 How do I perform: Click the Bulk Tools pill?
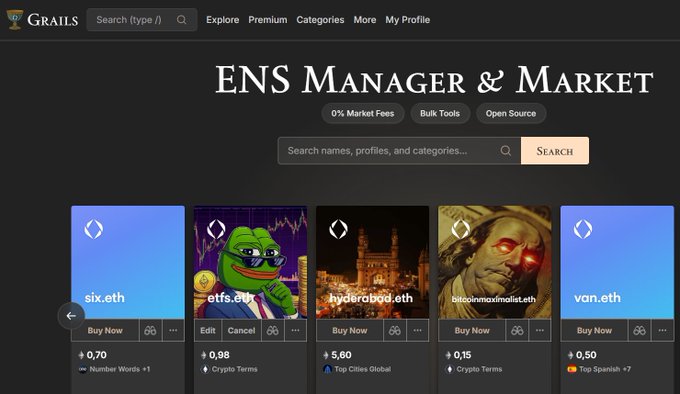tap(440, 114)
